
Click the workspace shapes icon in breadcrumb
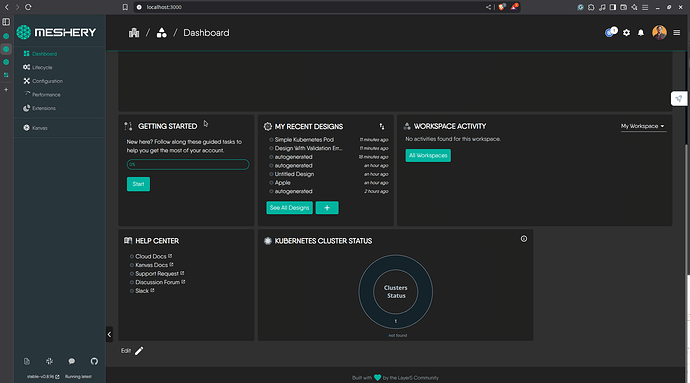[161, 33]
